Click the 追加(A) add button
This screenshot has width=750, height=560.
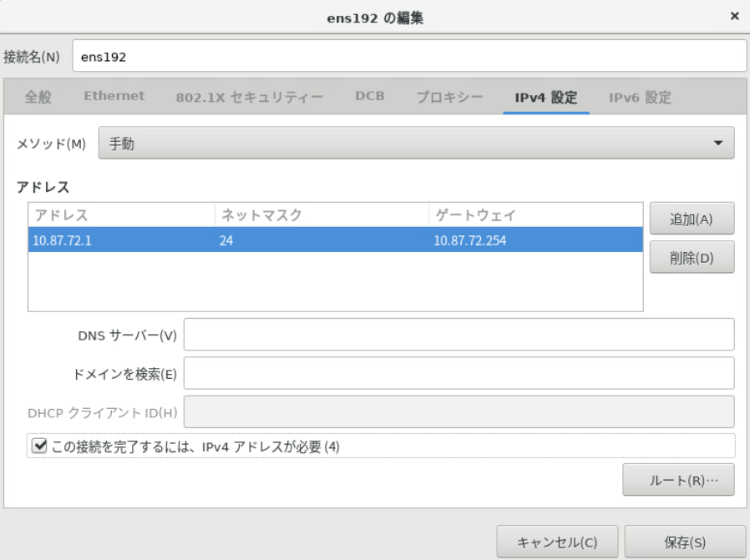pyautogui.click(x=692, y=219)
